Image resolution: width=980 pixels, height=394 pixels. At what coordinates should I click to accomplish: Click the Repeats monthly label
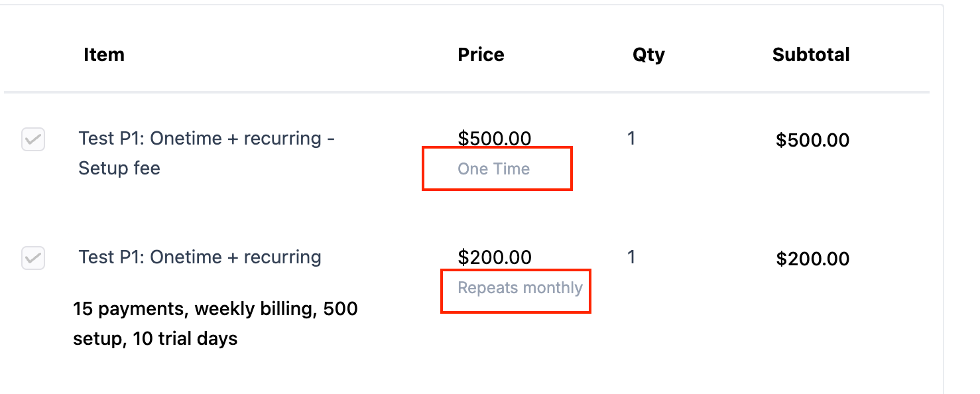[520, 288]
